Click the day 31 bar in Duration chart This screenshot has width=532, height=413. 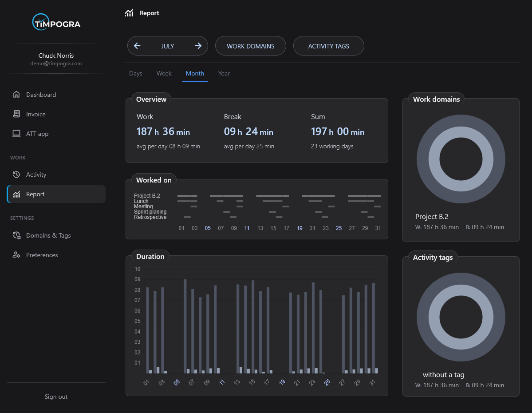pos(374,328)
